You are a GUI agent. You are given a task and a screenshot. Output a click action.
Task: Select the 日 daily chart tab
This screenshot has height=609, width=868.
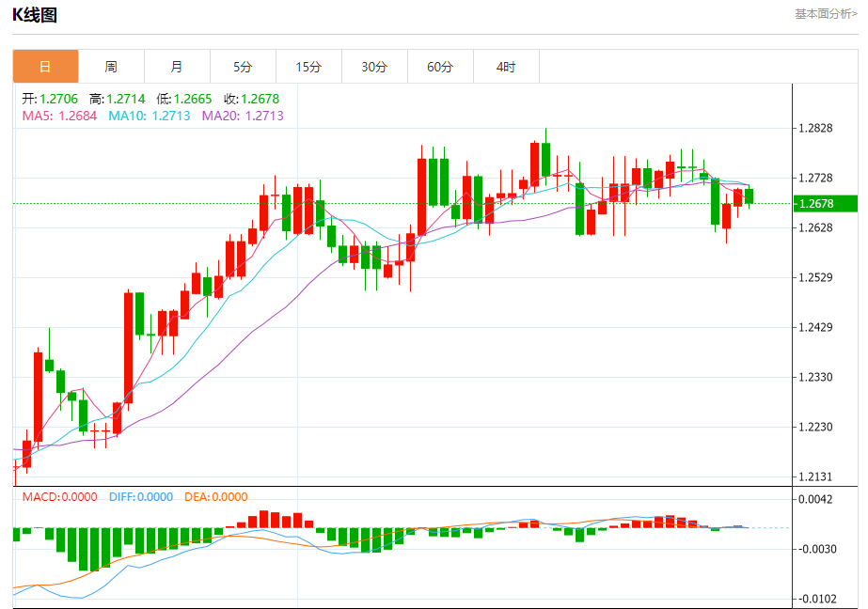click(x=45, y=67)
